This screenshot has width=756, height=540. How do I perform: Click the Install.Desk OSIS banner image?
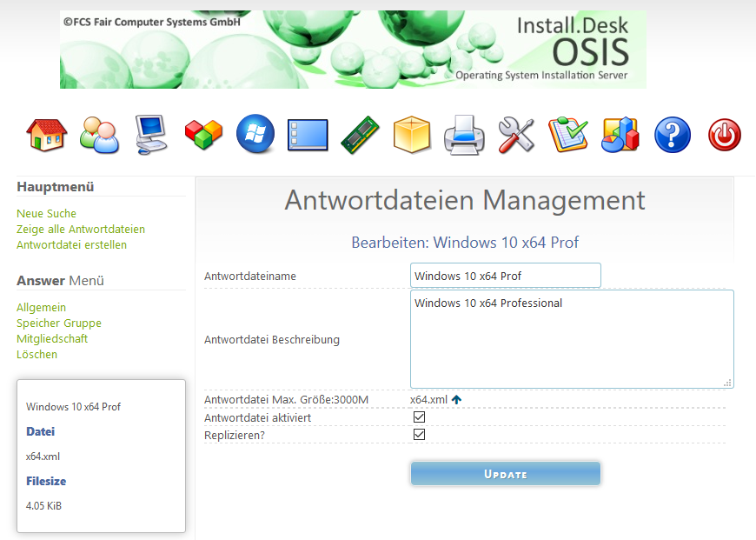[353, 50]
